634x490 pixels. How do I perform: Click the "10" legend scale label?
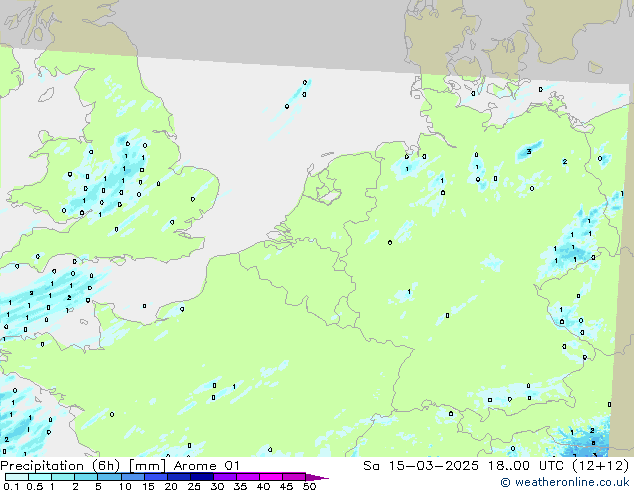(125, 486)
